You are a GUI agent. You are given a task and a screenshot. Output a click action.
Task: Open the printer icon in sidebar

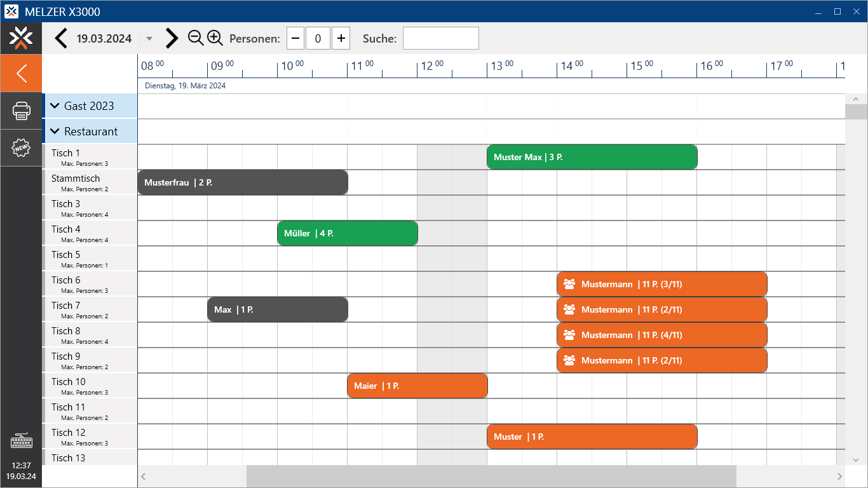tap(21, 111)
